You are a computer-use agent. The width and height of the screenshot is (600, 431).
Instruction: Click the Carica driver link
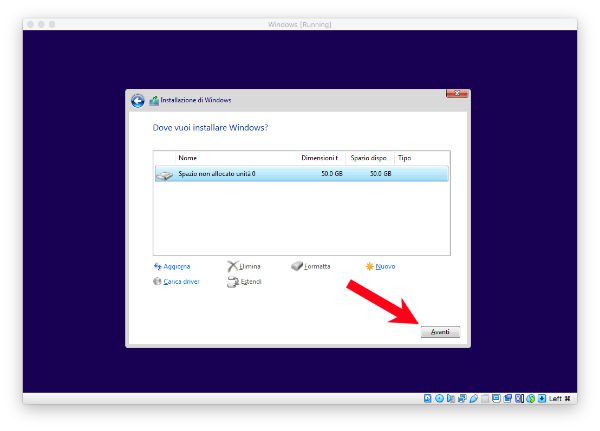pyautogui.click(x=181, y=281)
